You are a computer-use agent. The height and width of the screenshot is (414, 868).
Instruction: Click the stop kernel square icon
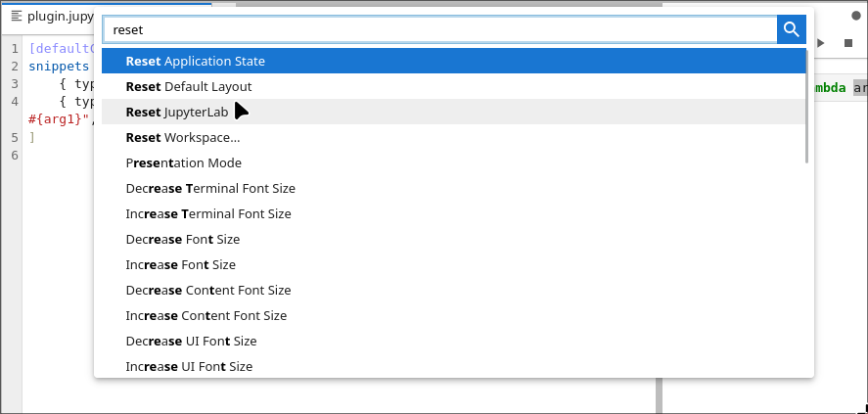(x=848, y=43)
